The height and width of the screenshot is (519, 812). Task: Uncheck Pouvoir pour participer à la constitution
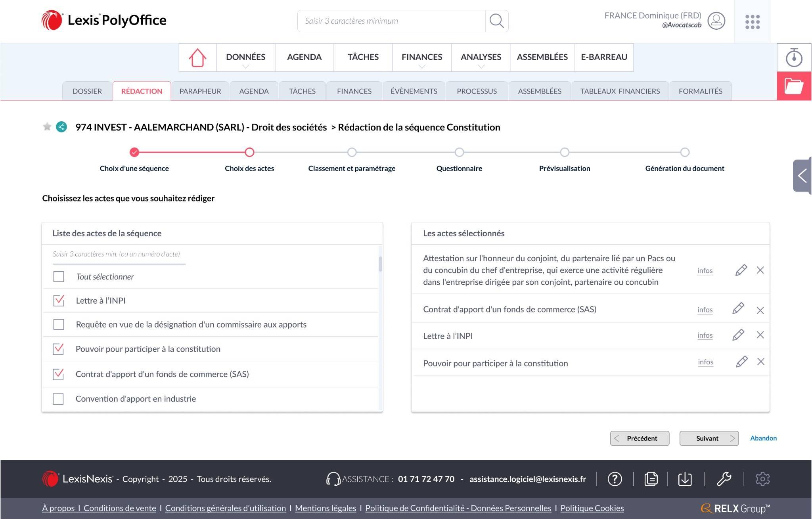pyautogui.click(x=58, y=349)
